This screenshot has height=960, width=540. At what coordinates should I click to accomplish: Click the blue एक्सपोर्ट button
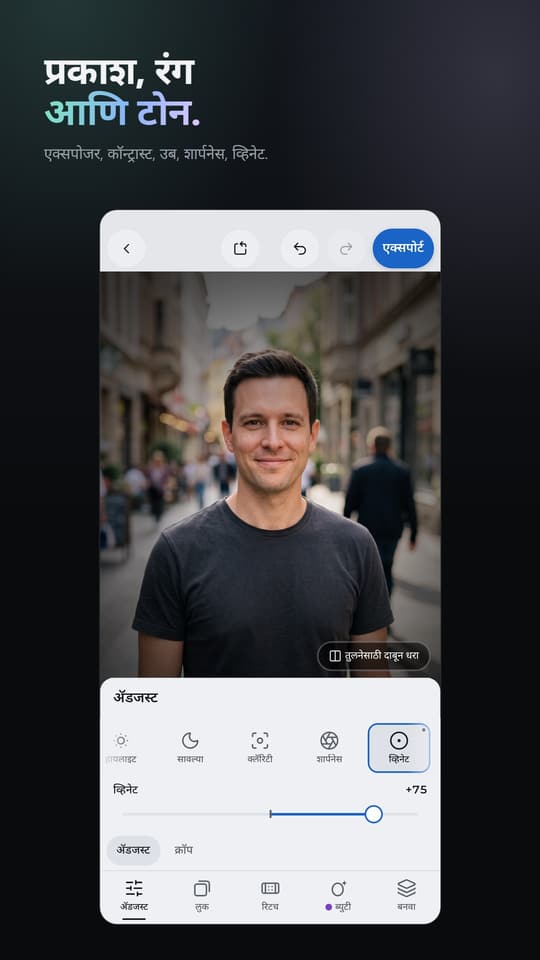[403, 248]
